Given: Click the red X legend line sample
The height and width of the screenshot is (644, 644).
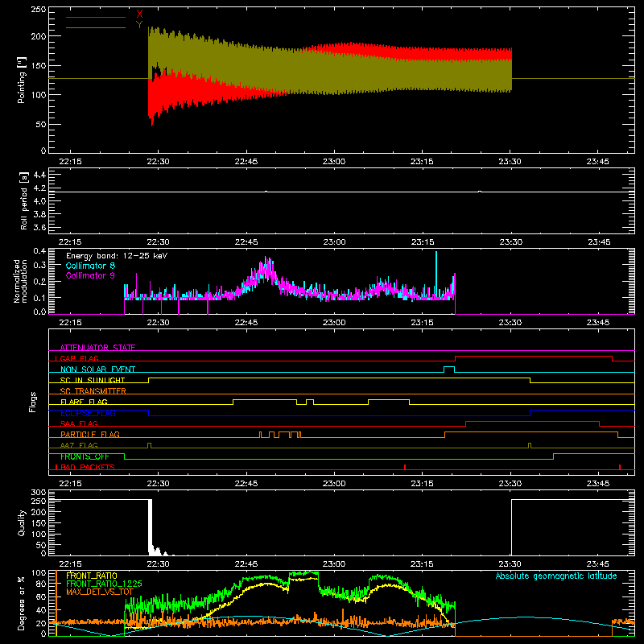Looking at the screenshot, I should click(96, 17).
